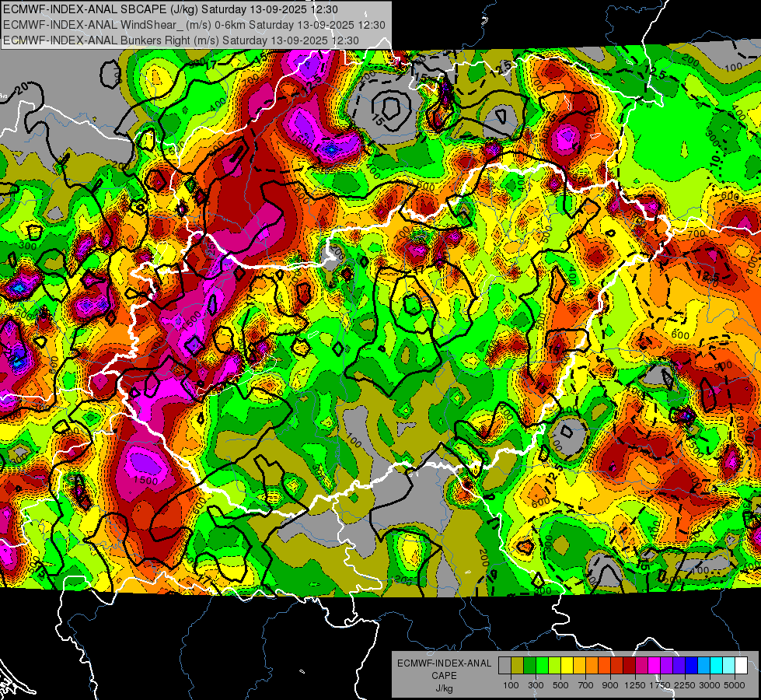The height and width of the screenshot is (700, 761).
Task: Click the pure yellow legend swatch
Action: [567, 665]
